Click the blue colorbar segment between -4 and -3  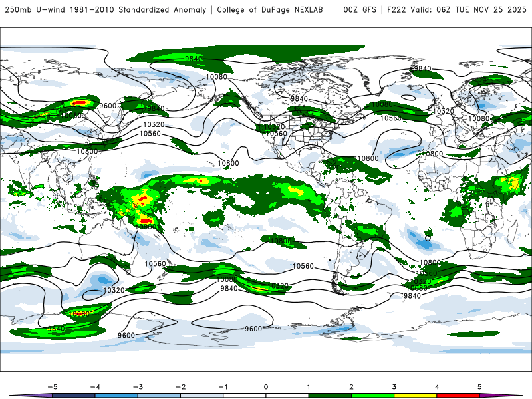click(116, 396)
